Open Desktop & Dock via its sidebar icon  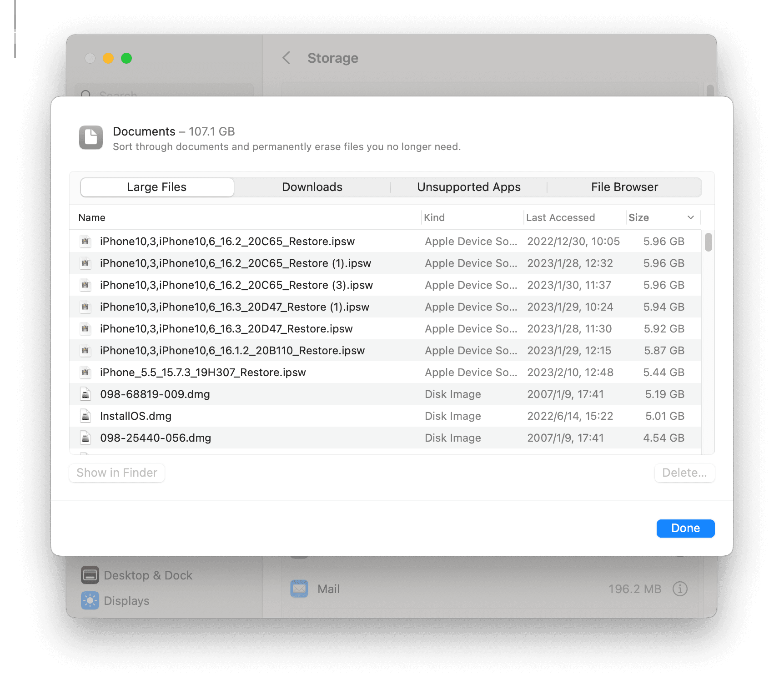(90, 575)
